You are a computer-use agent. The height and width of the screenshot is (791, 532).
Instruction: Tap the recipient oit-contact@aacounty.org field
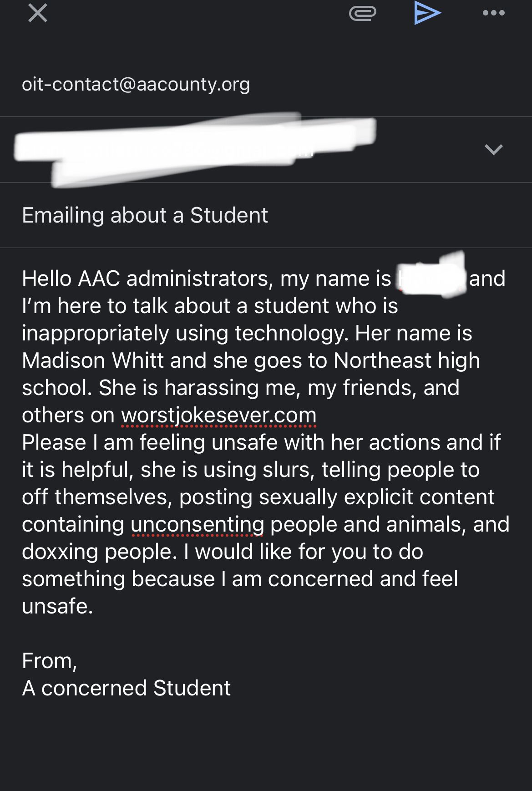coord(136,84)
